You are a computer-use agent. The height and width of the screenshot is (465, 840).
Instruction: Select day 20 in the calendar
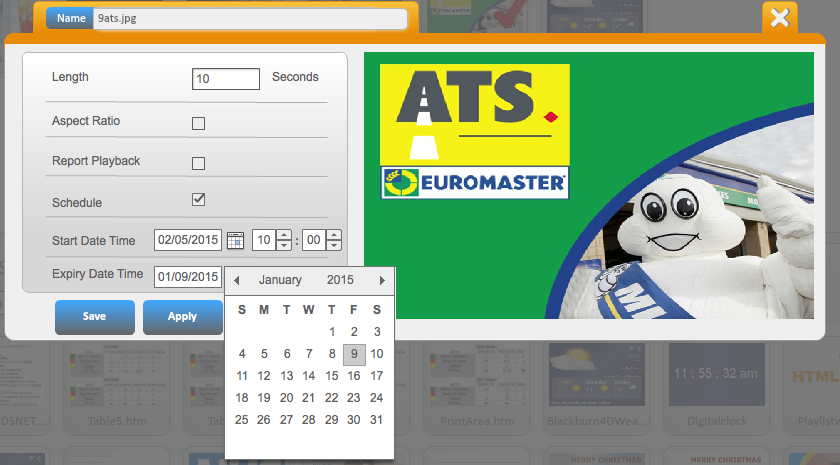[287, 399]
